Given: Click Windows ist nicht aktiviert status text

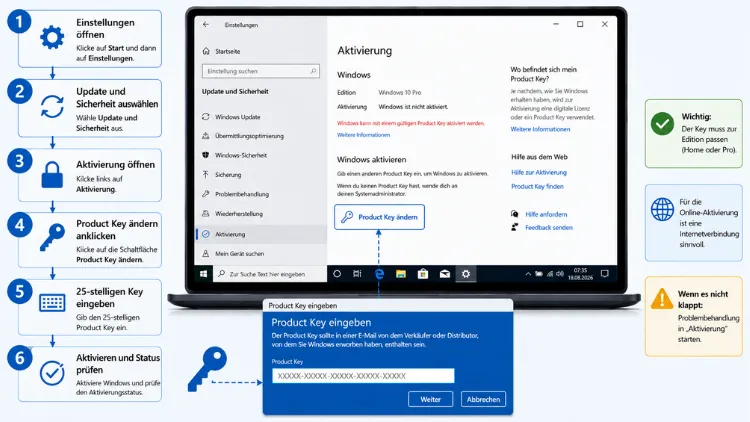Looking at the screenshot, I should click(413, 107).
